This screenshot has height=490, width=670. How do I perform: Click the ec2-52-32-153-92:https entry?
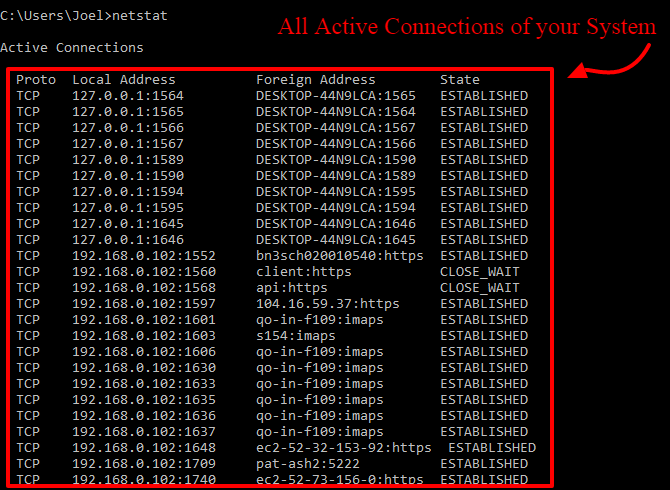(x=343, y=447)
